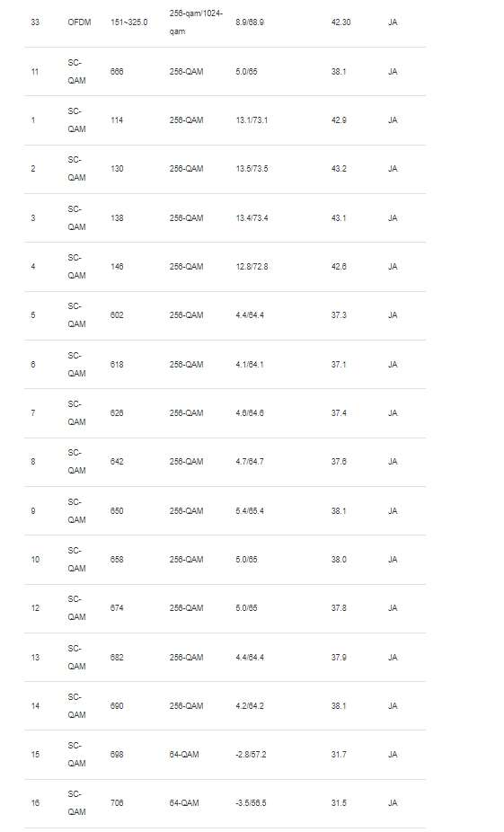
Task: Click frequency 666 in channel 11 row
Action: tap(117, 72)
